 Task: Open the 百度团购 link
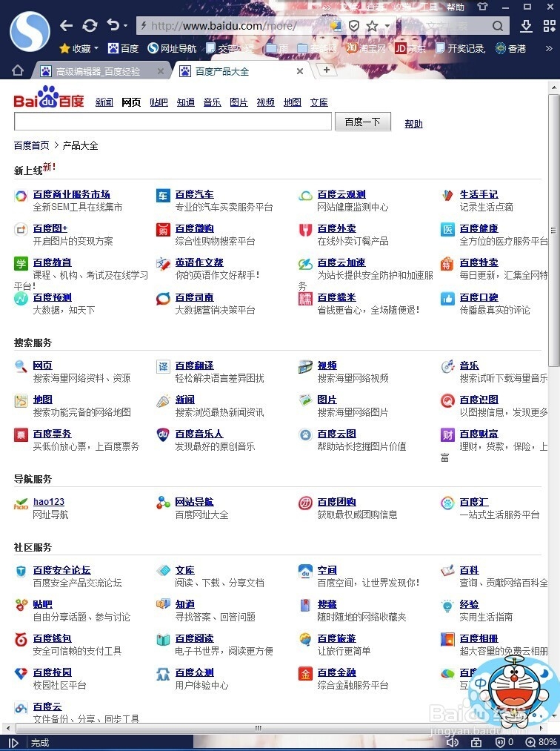pyautogui.click(x=336, y=501)
